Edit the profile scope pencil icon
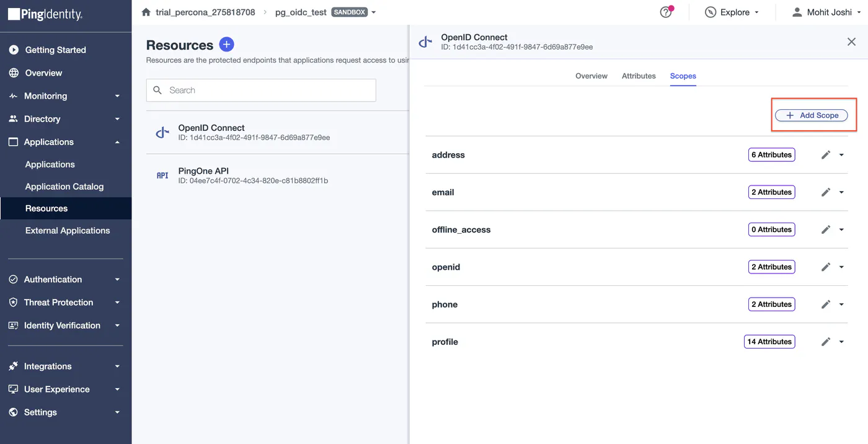The height and width of the screenshot is (444, 868). [826, 342]
